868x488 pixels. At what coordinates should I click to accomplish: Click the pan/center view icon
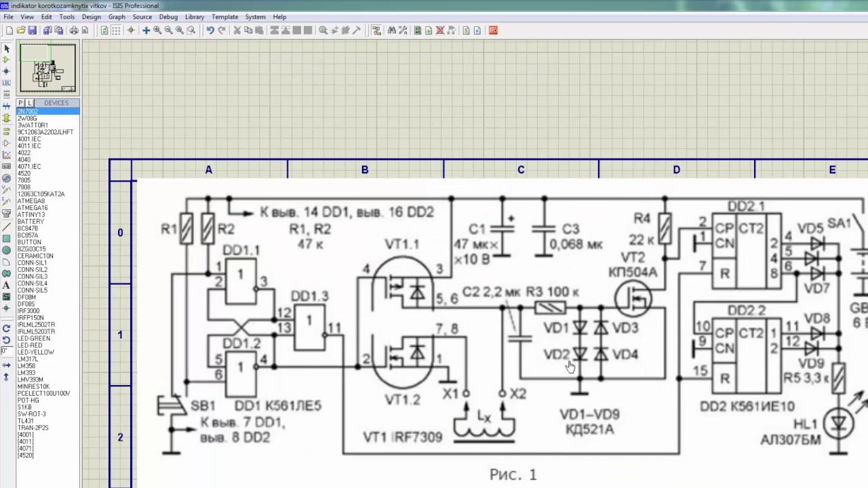tap(146, 30)
